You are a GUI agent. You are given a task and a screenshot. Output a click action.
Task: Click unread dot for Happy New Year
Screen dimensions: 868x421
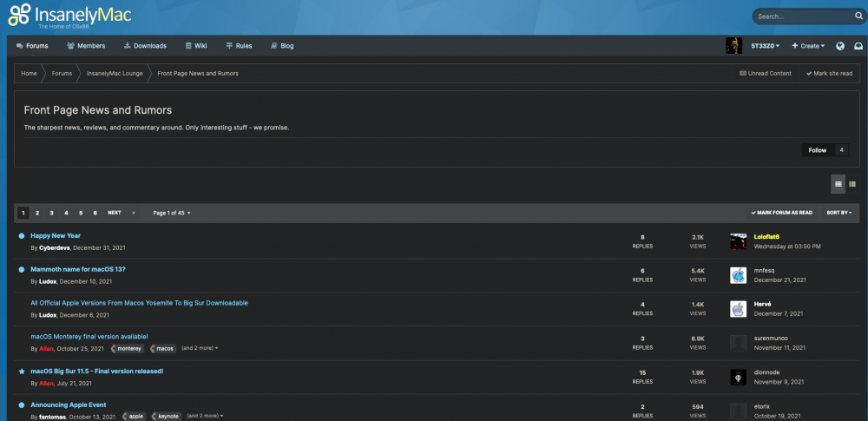(x=22, y=236)
